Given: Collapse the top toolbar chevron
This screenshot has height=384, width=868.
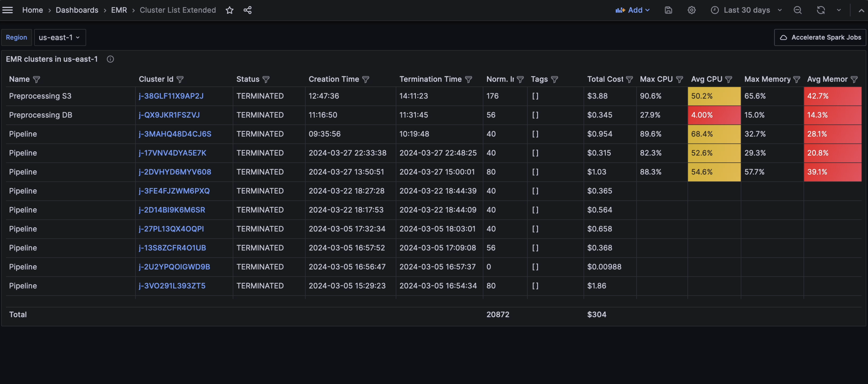Looking at the screenshot, I should 861,10.
